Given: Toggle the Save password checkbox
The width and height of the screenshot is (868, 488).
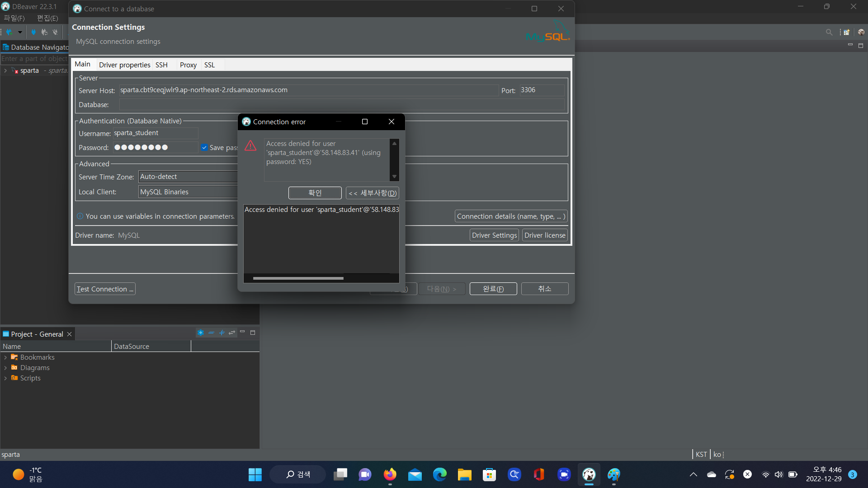Looking at the screenshot, I should [x=204, y=148].
